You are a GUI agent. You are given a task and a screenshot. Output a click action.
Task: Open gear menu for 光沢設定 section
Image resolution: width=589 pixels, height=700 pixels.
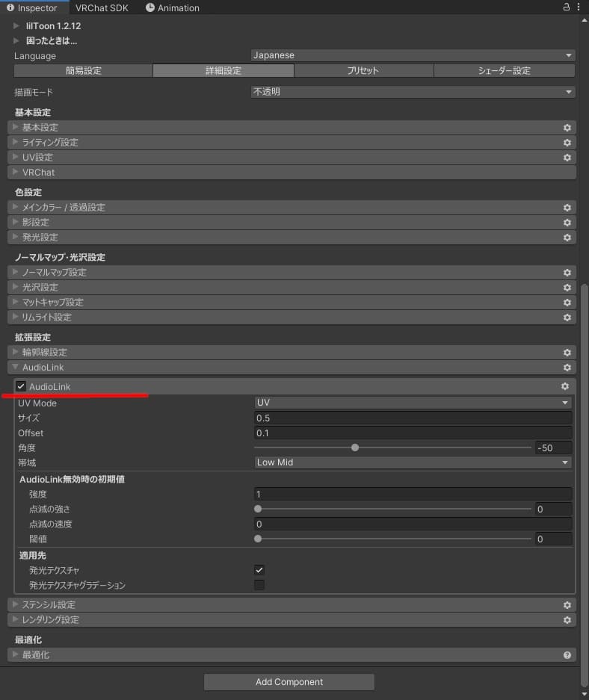pos(567,288)
